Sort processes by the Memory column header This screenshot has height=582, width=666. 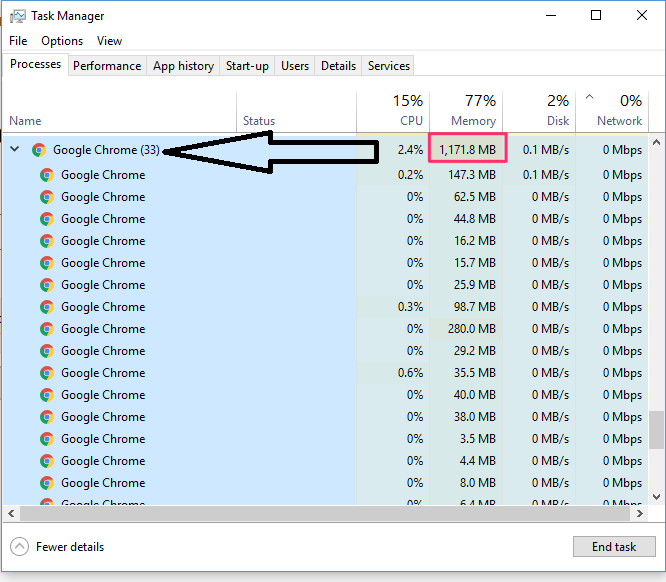coord(466,110)
